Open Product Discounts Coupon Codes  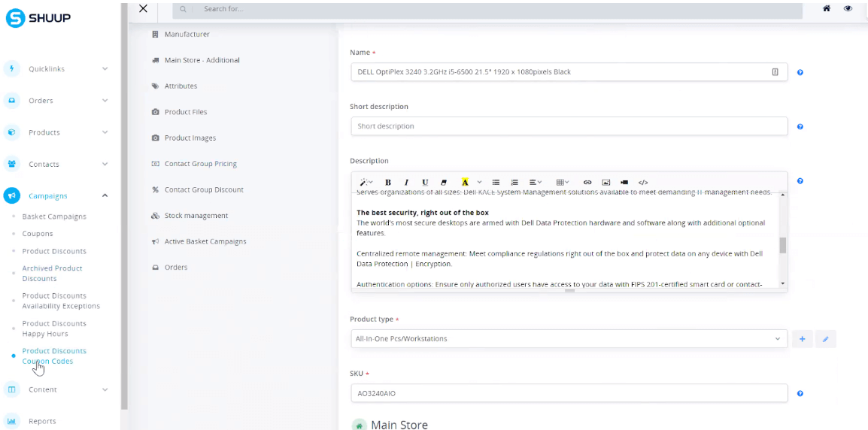tap(54, 356)
